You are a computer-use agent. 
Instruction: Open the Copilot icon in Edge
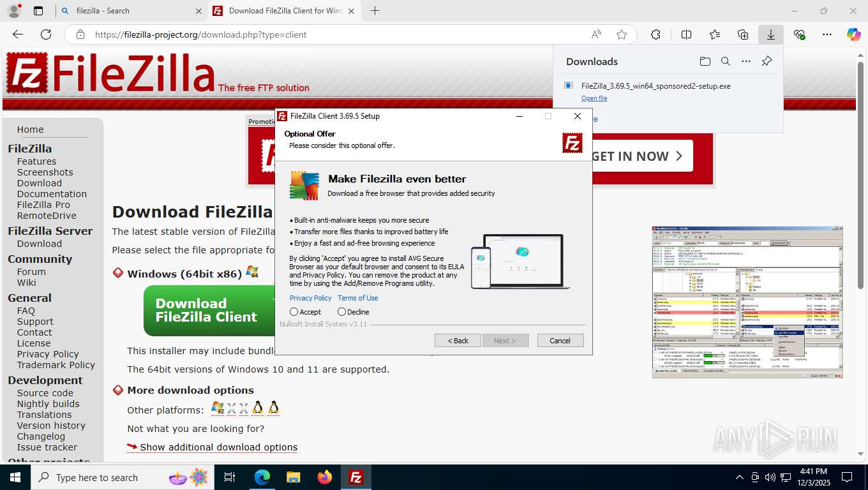coord(854,34)
